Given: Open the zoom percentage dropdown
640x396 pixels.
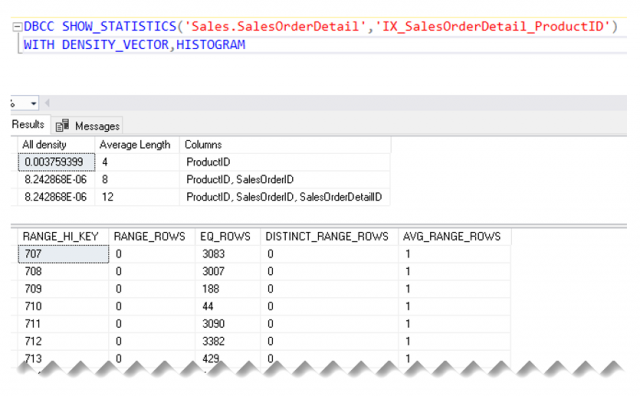Looking at the screenshot, I should point(33,104).
